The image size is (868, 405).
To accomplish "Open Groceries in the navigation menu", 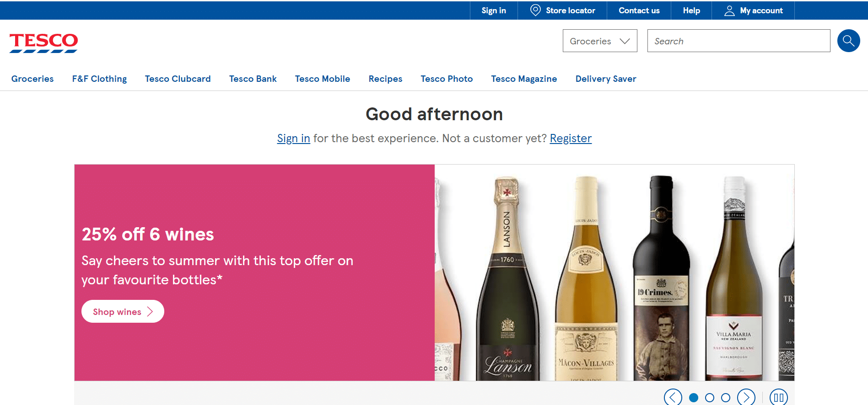I will 32,79.
